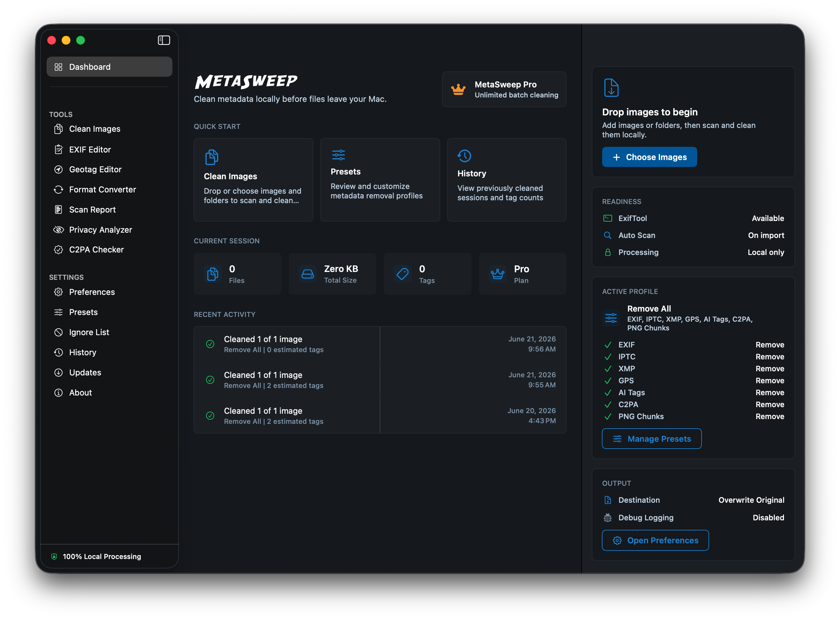Open the MetaSweep Pro unlimited batch card
Screen dimensions: 840x620
(x=504, y=89)
